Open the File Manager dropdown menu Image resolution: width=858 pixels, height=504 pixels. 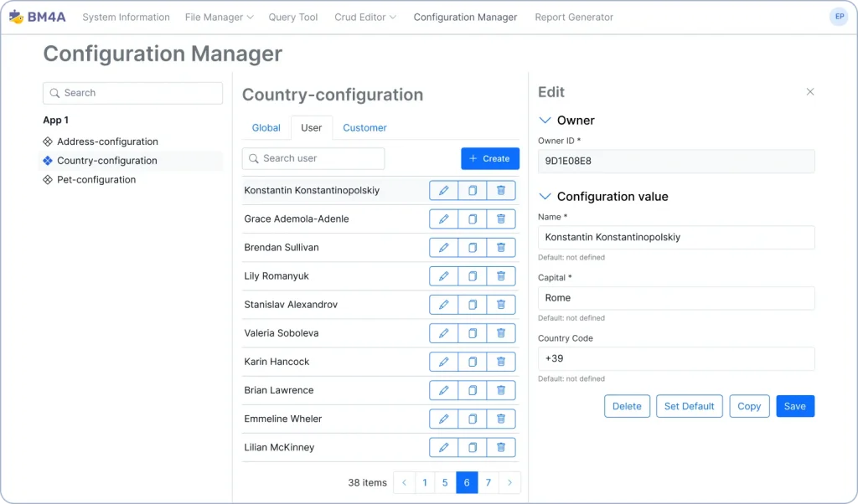click(219, 18)
